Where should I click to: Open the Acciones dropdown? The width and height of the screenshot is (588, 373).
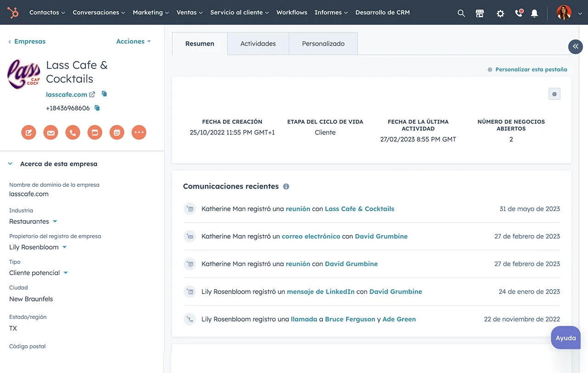coord(134,41)
